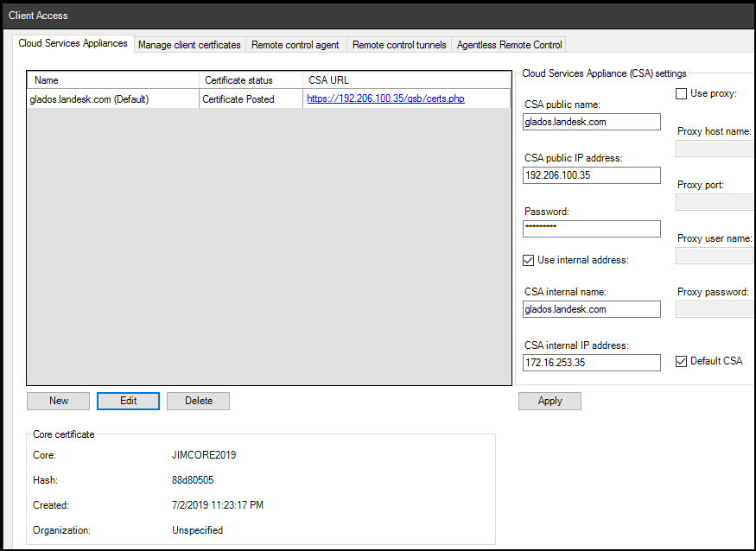The height and width of the screenshot is (551, 756).
Task: Select the CSA internal name field
Action: pos(592,309)
